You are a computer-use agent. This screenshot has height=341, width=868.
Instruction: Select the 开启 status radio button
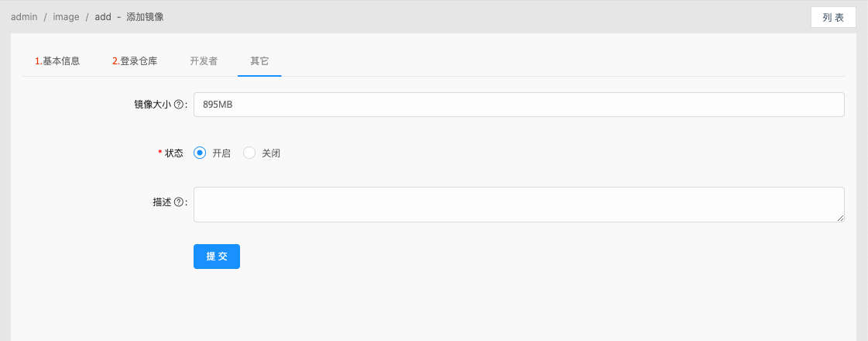pyautogui.click(x=200, y=153)
